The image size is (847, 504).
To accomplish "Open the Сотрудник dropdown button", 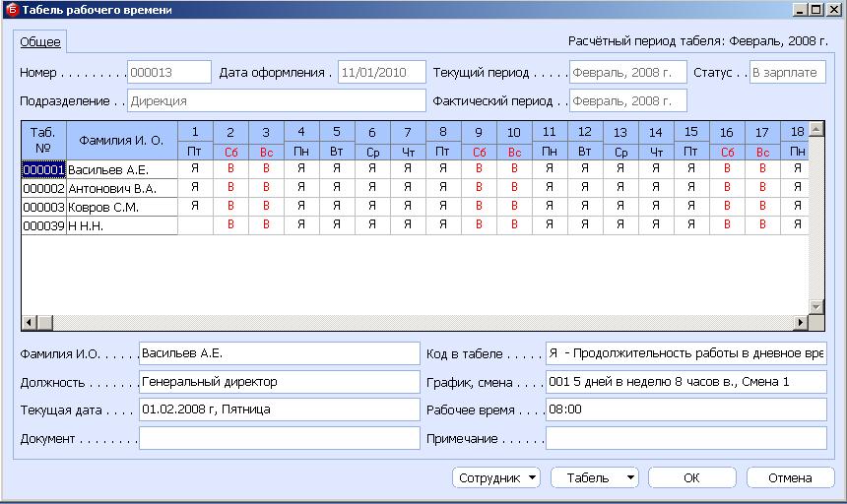I will [x=497, y=477].
